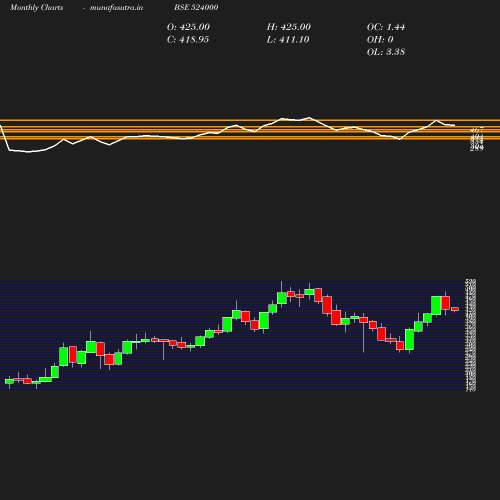Click the open price 'O: 425.00'
This screenshot has height=500, width=500.
[x=188, y=27]
